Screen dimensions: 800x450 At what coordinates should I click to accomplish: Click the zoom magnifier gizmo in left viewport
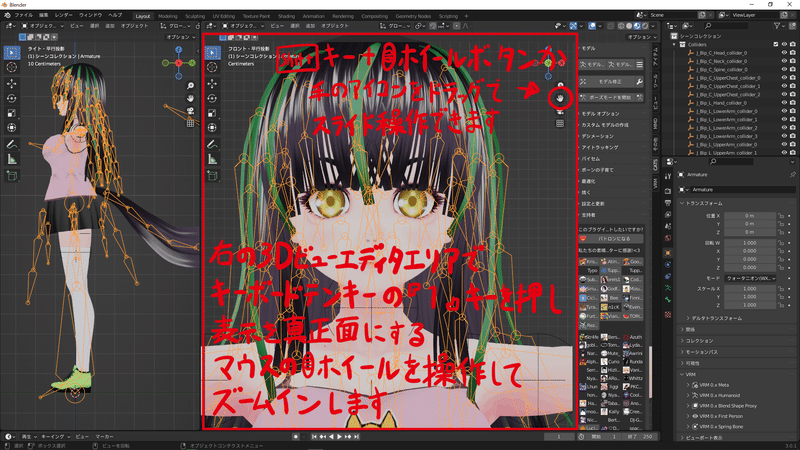[190, 86]
